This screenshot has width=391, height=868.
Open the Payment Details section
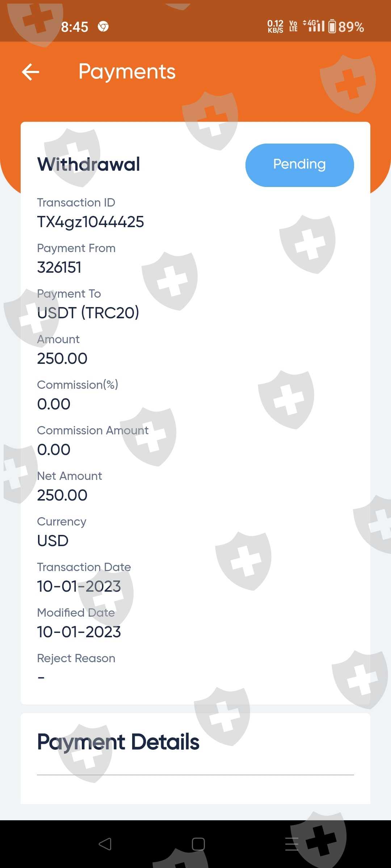click(118, 742)
